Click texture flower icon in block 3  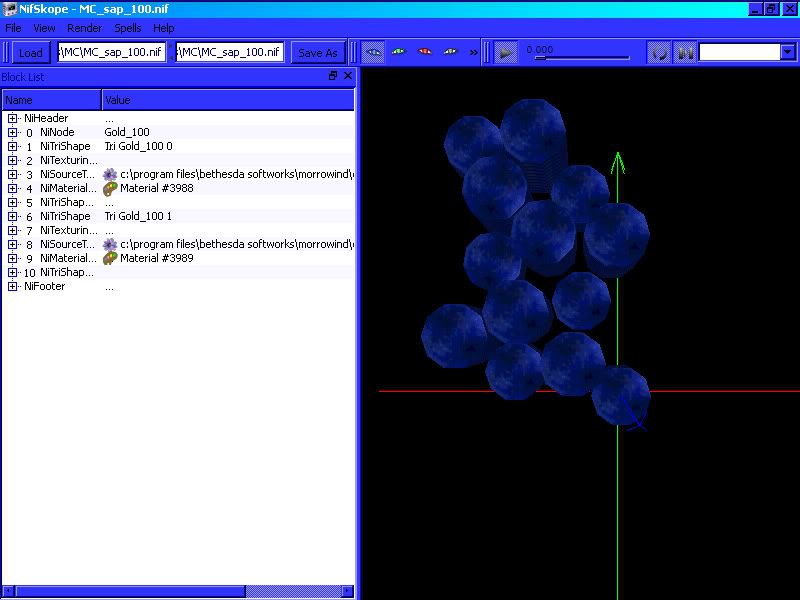pyautogui.click(x=110, y=174)
